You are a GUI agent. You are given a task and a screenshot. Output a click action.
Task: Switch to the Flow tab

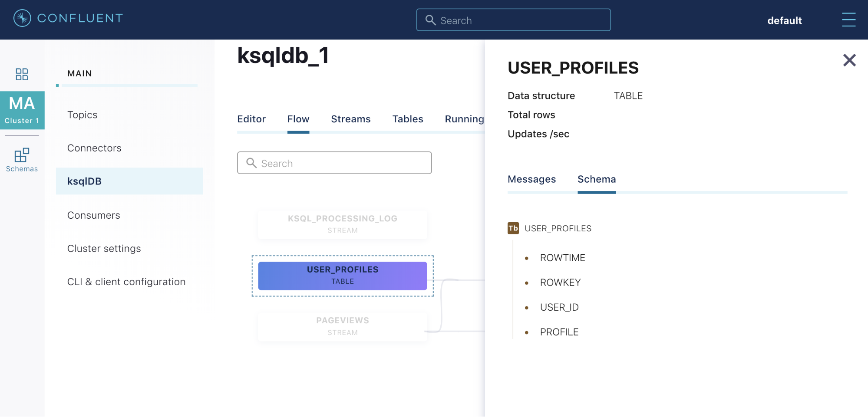(x=298, y=119)
